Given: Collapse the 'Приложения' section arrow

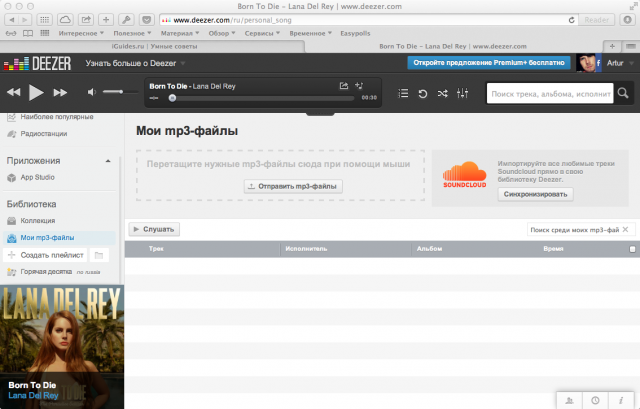Looking at the screenshot, I should pyautogui.click(x=108, y=161).
